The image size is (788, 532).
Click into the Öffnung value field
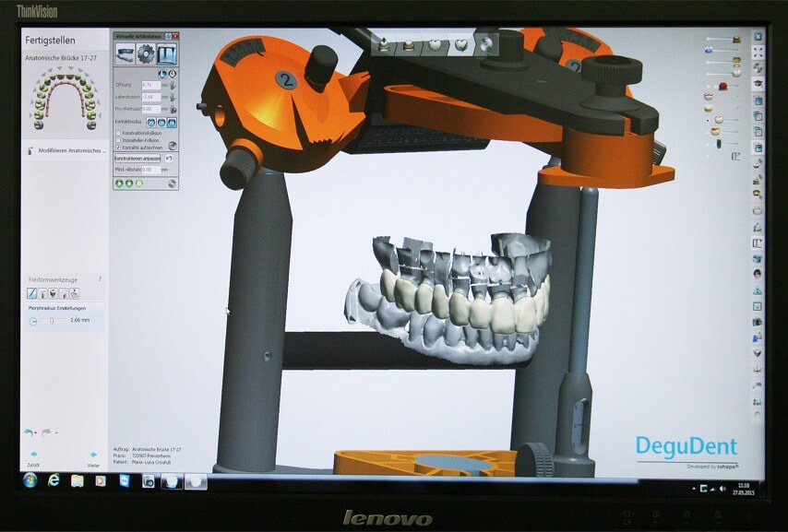150,85
